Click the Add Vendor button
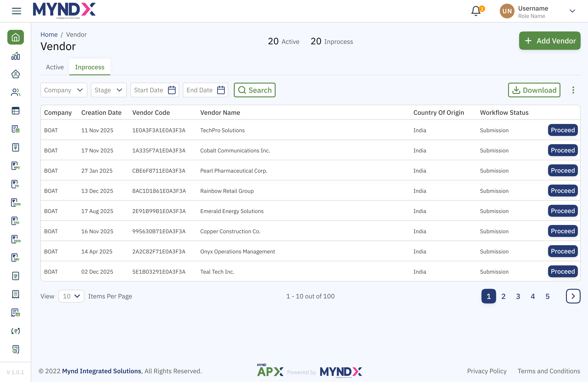 point(550,41)
